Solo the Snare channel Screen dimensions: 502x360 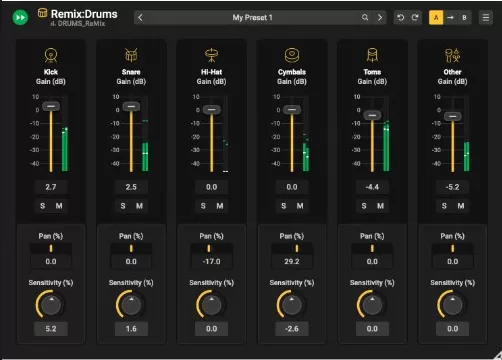[123, 206]
